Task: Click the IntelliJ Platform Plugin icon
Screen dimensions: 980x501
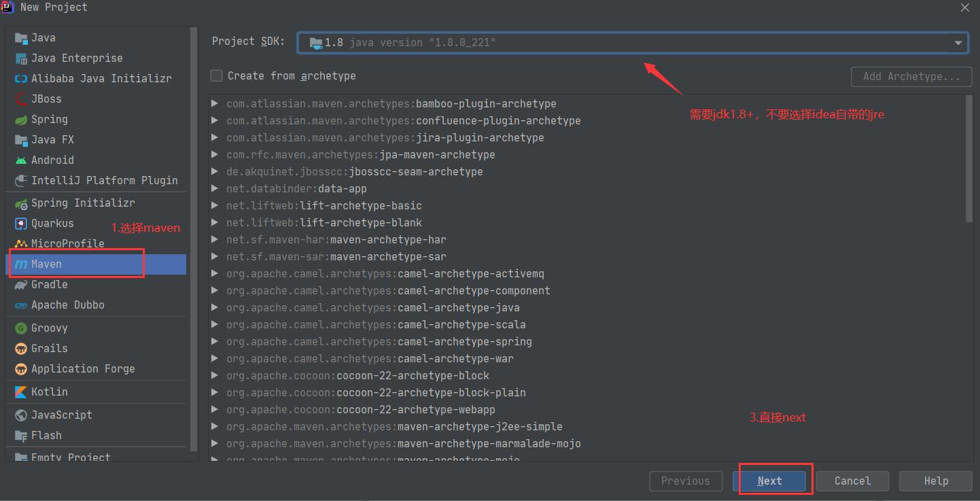Action: (x=20, y=181)
